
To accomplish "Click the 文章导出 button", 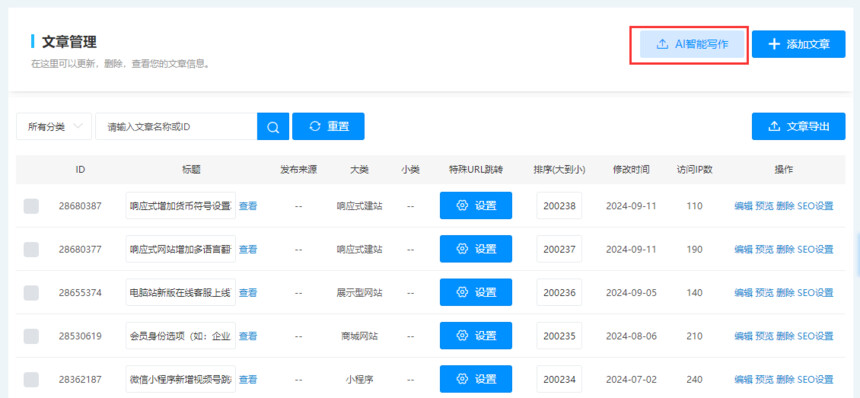I will pos(799,127).
